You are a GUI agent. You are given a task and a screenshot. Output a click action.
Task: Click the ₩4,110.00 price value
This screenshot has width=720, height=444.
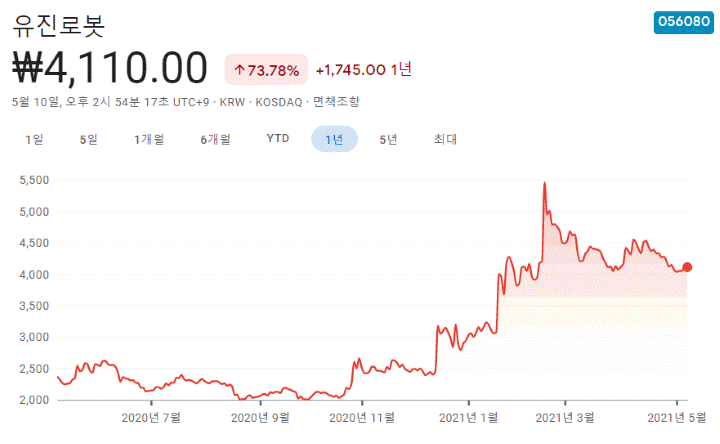click(x=110, y=68)
